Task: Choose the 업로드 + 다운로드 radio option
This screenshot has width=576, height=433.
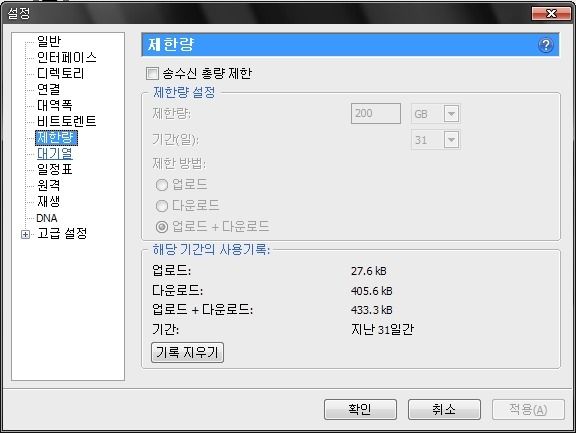Action: click(x=162, y=227)
